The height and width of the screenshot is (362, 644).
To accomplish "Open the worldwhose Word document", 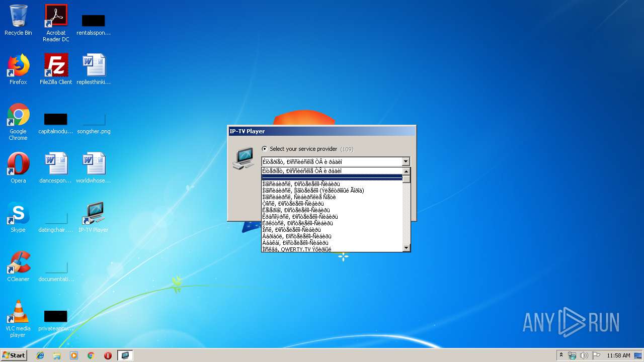I will 94,168.
